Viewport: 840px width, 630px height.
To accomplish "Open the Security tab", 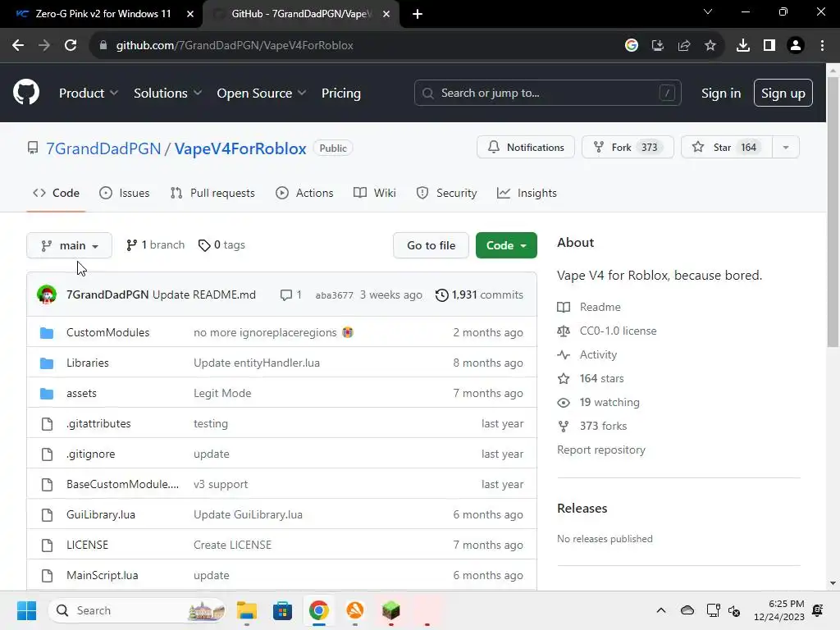I will [446, 193].
